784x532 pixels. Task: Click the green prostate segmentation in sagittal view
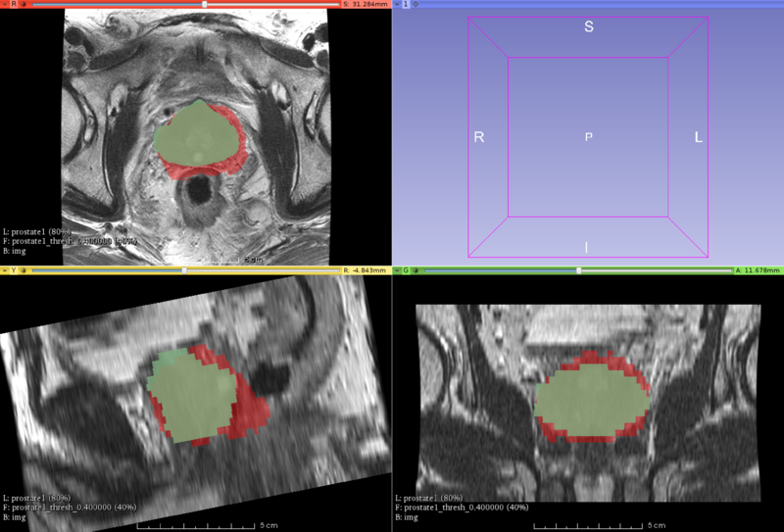coord(191,396)
